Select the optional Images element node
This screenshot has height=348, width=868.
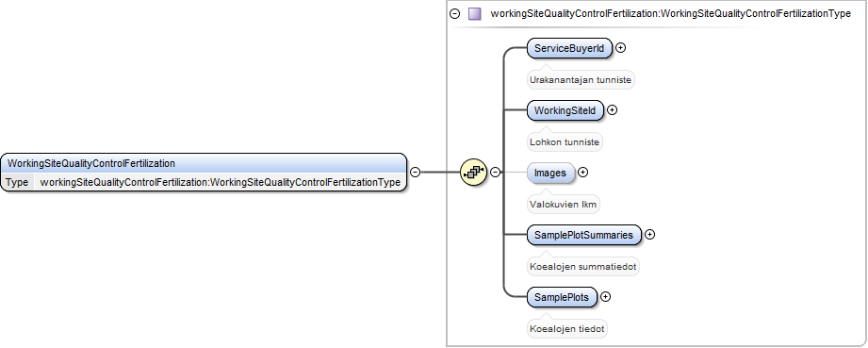(x=550, y=173)
